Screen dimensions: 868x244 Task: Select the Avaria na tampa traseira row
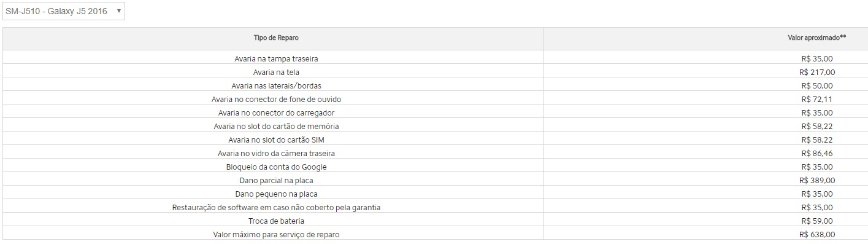click(435, 58)
